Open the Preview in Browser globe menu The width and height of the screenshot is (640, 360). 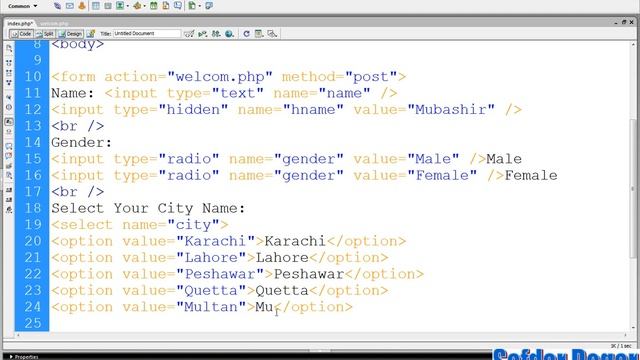point(230,33)
